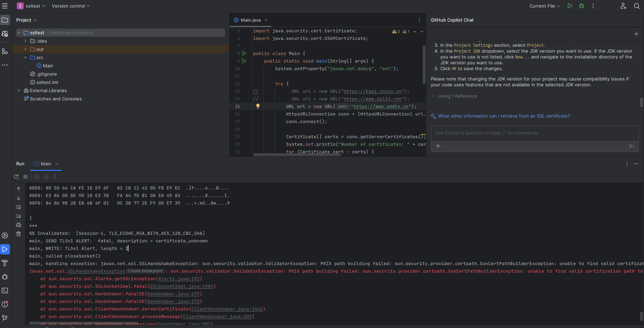Open the Problems tool window
The height and width of the screenshot is (328, 644).
(5, 304)
